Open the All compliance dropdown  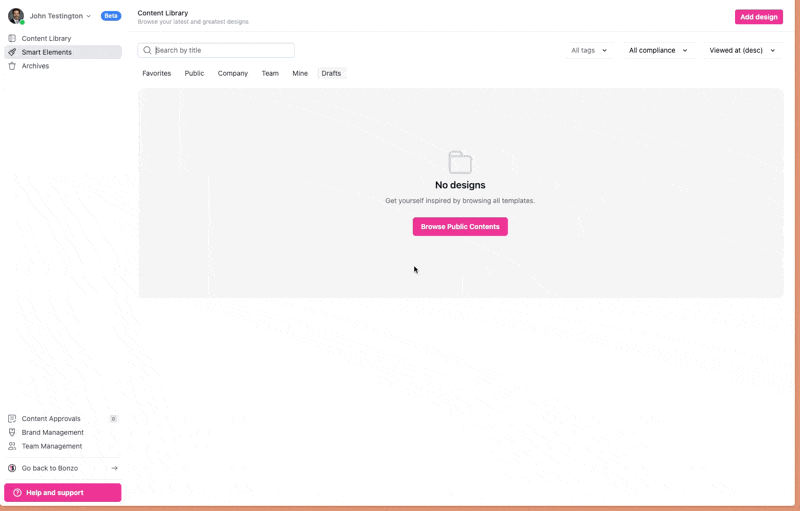pos(659,50)
